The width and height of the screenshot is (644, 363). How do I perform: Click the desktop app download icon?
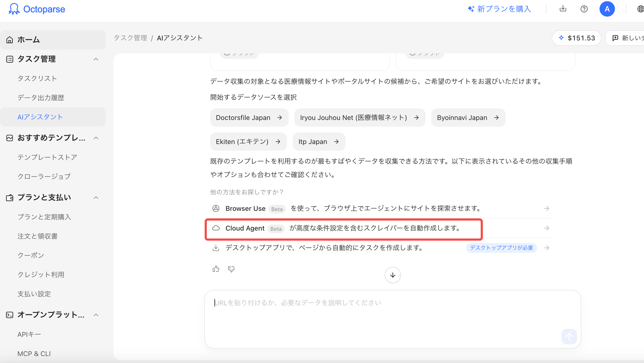click(216, 248)
